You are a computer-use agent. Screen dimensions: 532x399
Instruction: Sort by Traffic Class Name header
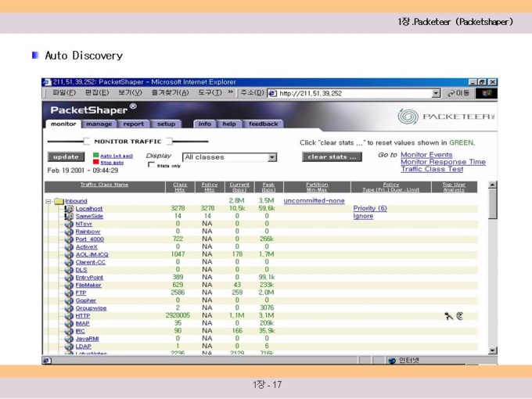pos(105,185)
